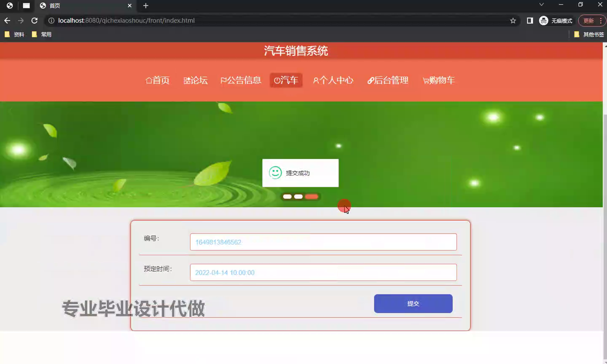Open 后台管理 in the navigation bar
The height and width of the screenshot is (364, 607).
[388, 80]
